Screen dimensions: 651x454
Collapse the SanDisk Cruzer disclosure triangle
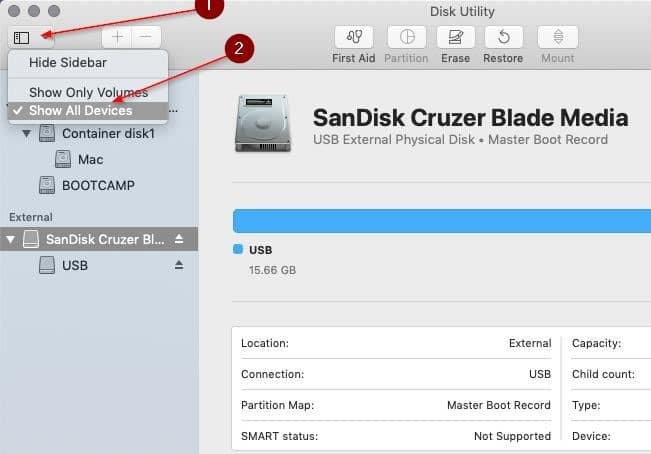tap(11, 239)
